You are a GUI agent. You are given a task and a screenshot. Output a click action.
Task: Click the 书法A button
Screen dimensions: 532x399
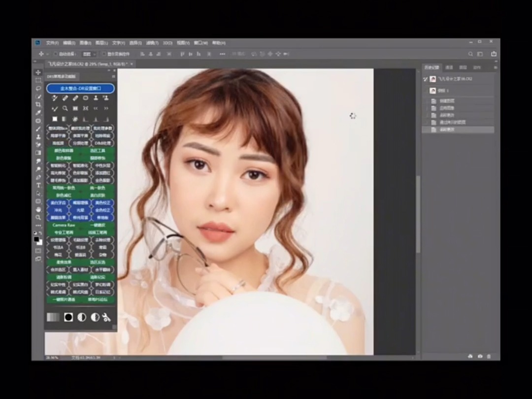point(58,248)
